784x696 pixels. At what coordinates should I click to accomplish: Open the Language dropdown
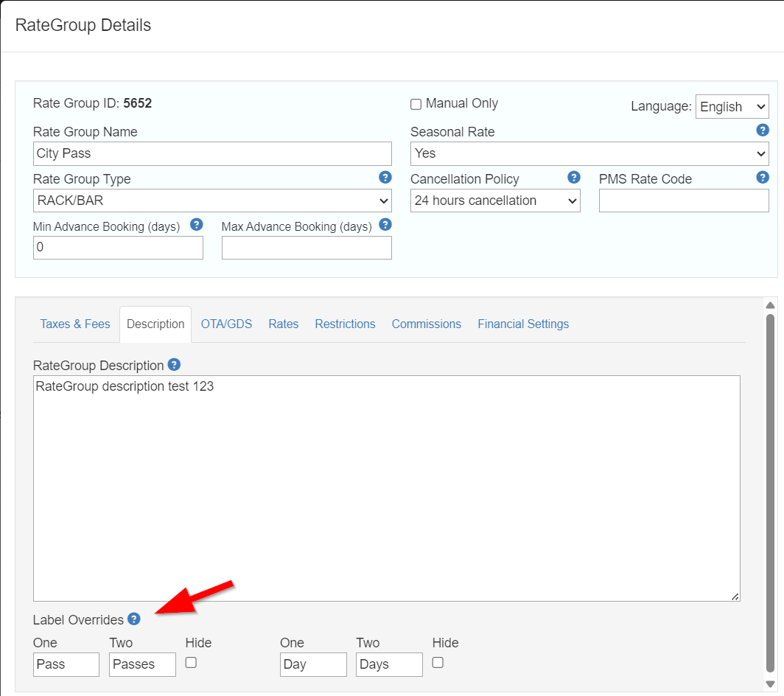pyautogui.click(x=732, y=107)
